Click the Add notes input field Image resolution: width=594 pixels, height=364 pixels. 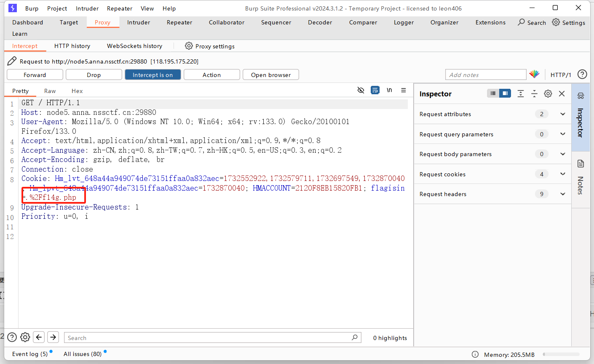tap(486, 74)
